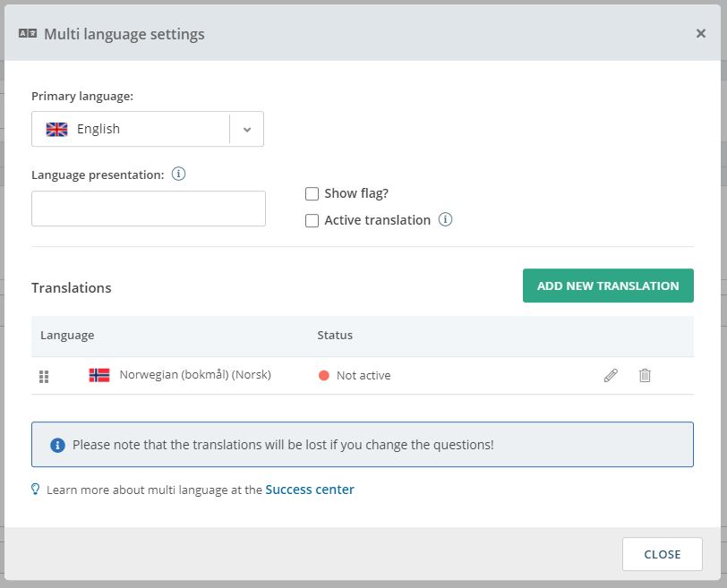The image size is (727, 588).
Task: Click the Norwegian flag icon
Action: click(99, 375)
